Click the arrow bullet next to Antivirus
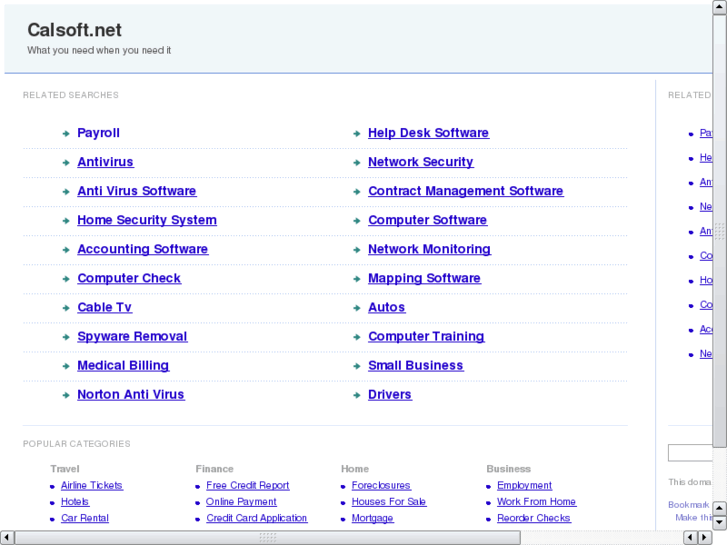Viewport: 727px width, 545px height. 66,162
